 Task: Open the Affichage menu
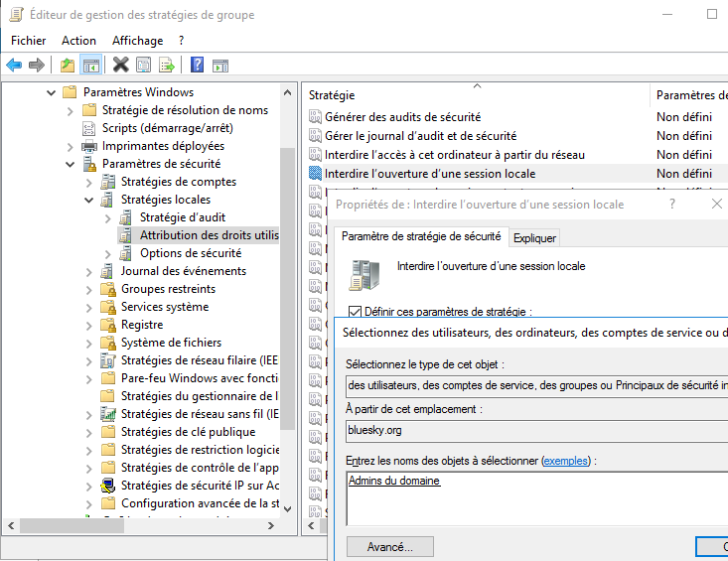[137, 41]
